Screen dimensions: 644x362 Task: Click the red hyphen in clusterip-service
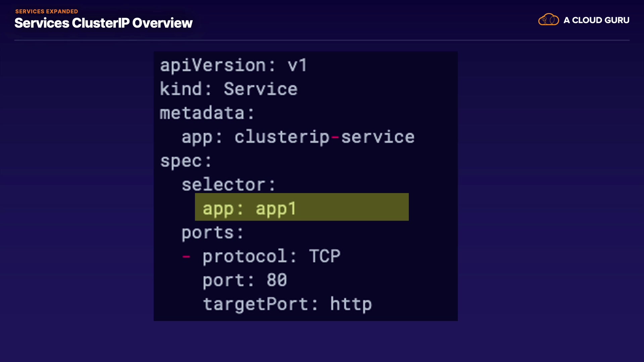335,137
